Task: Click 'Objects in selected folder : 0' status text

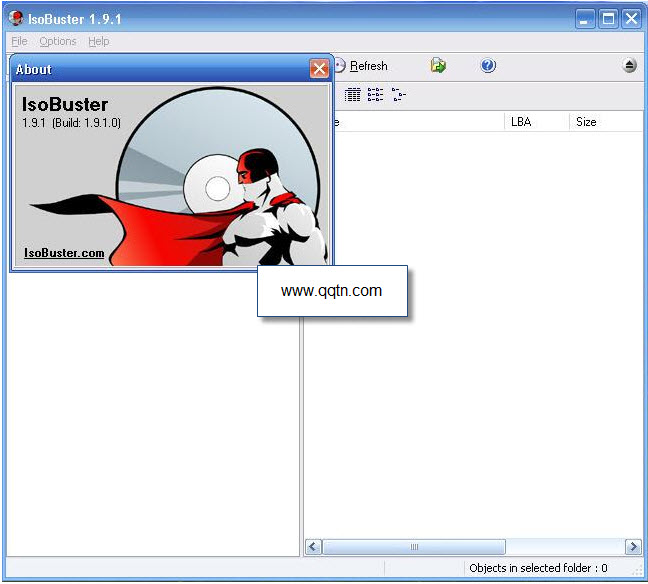Action: pyautogui.click(x=538, y=568)
